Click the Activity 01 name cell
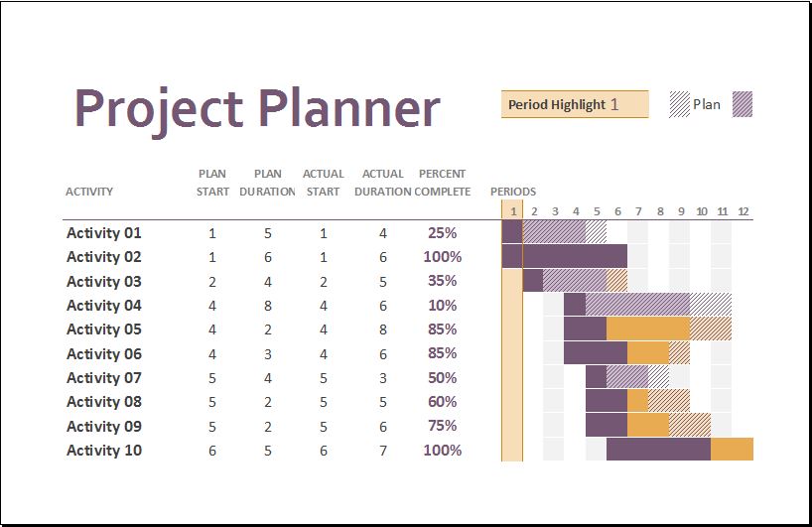The image size is (812, 527). (104, 233)
